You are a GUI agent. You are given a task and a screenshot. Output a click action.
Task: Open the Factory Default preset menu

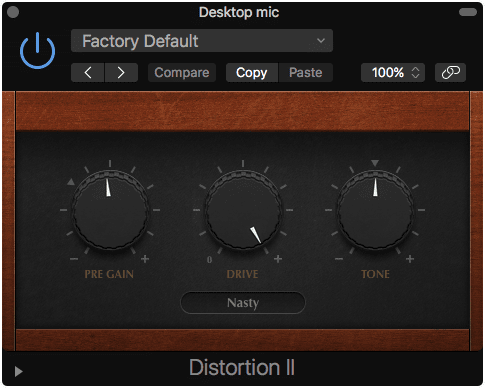click(202, 41)
